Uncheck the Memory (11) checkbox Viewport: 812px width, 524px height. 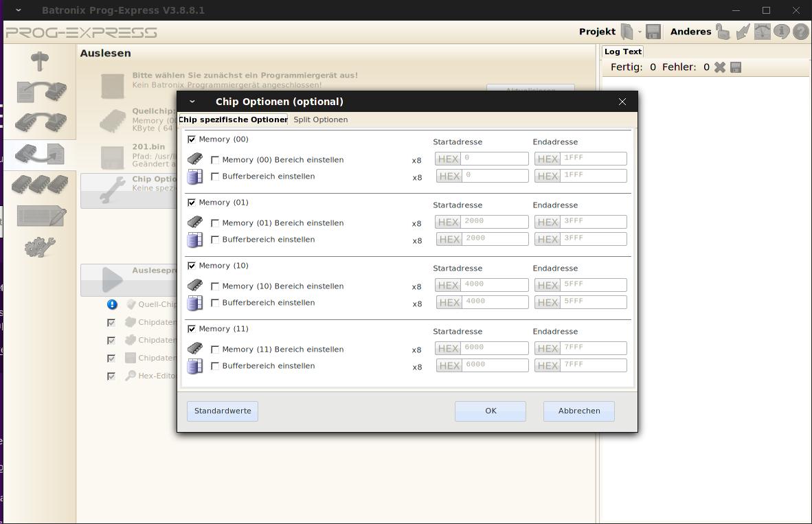click(x=192, y=329)
